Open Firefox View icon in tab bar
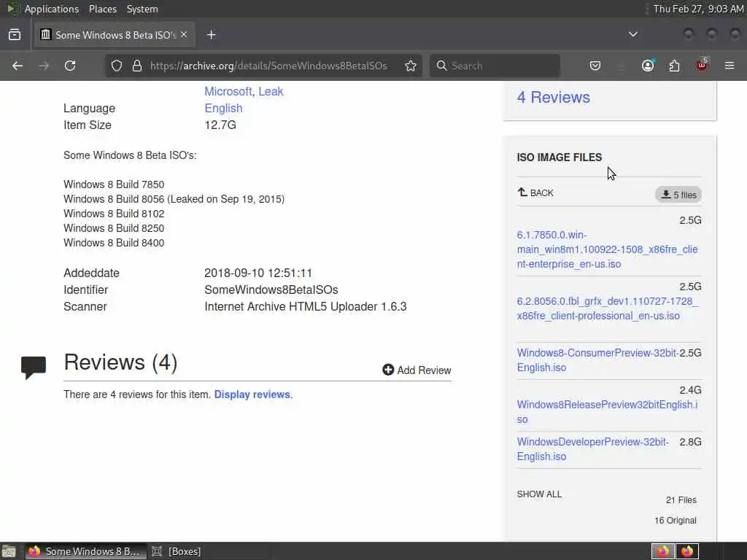 pos(15,35)
